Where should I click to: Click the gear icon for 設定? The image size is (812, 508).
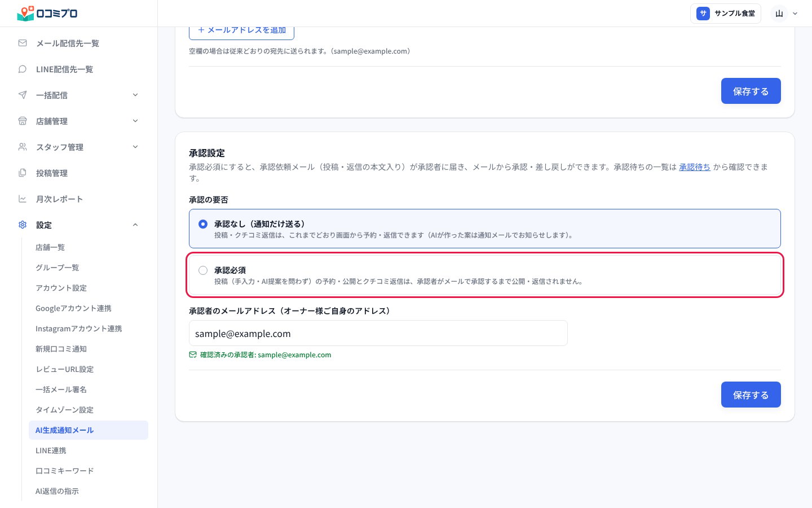pyautogui.click(x=23, y=225)
